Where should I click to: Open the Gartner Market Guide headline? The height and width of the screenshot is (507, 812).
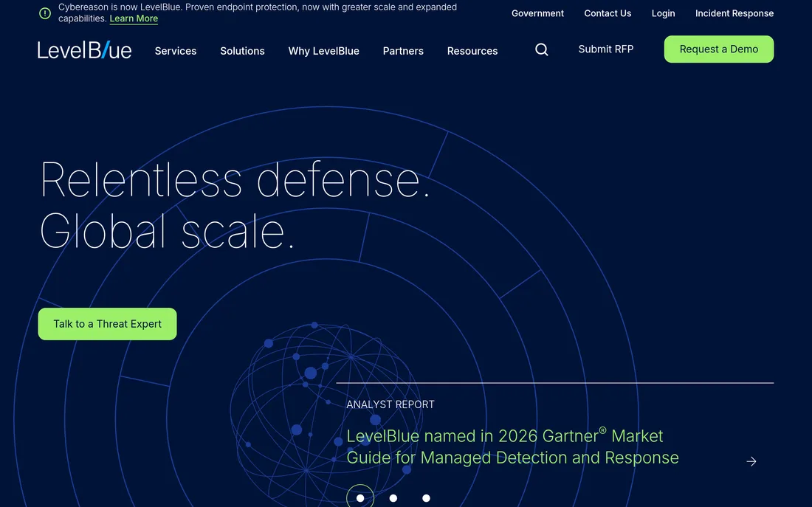pos(512,446)
